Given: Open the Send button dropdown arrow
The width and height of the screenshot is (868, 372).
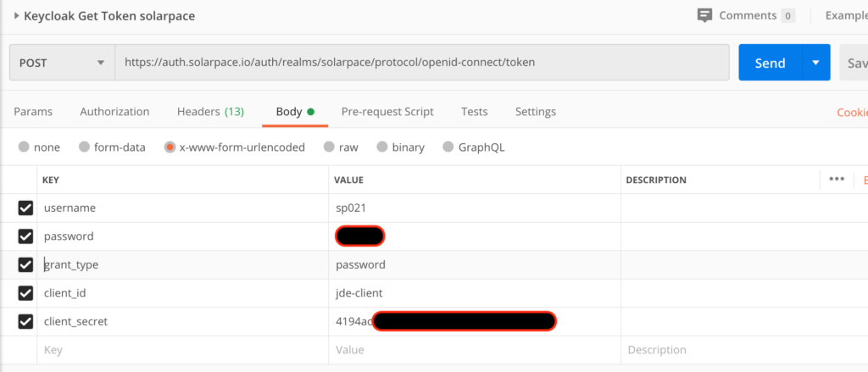Looking at the screenshot, I should pos(816,63).
